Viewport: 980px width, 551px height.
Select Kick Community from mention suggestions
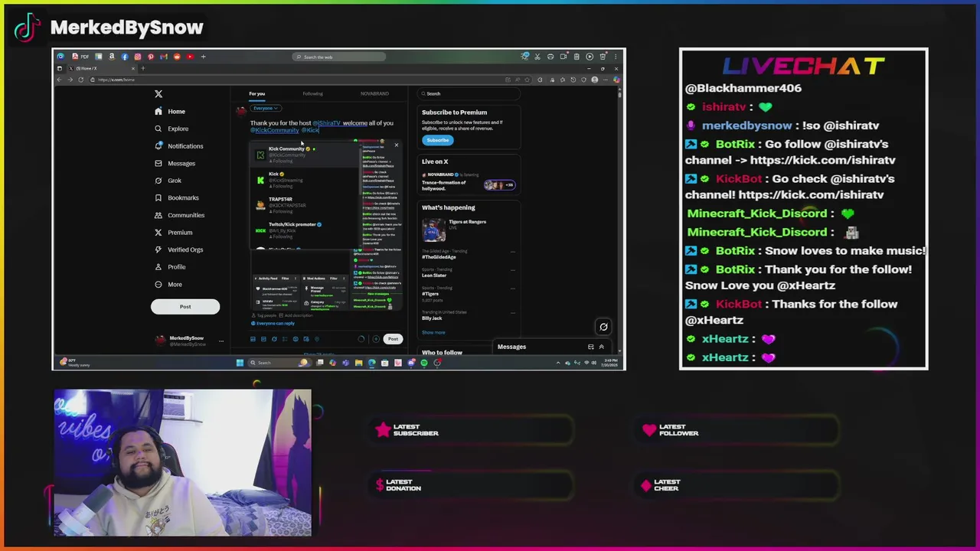tap(306, 155)
